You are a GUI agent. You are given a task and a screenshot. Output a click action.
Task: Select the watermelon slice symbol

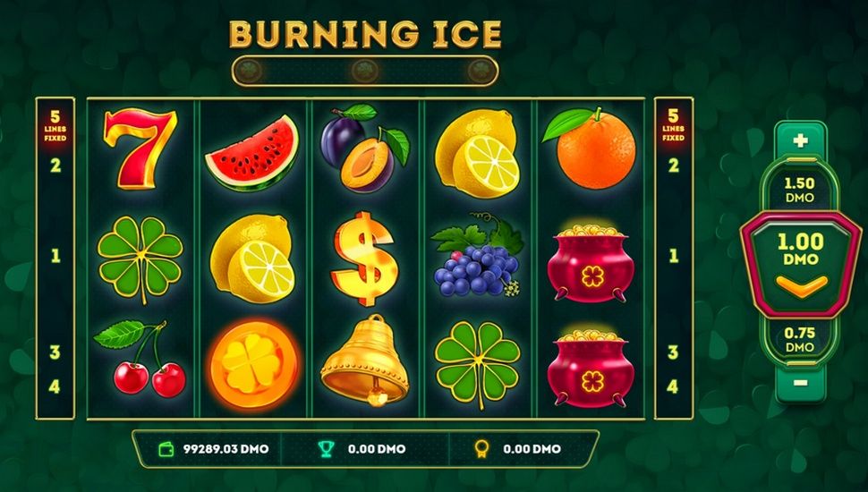tap(252, 147)
